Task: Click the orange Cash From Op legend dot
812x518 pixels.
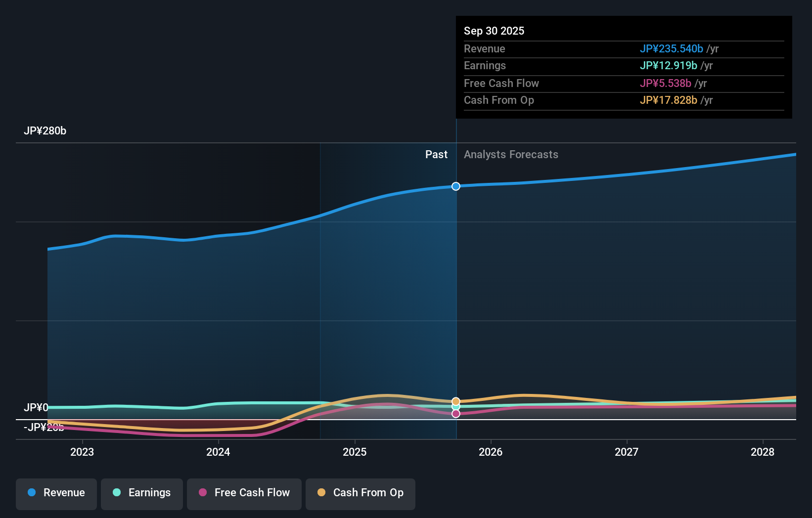Action: tap(322, 493)
